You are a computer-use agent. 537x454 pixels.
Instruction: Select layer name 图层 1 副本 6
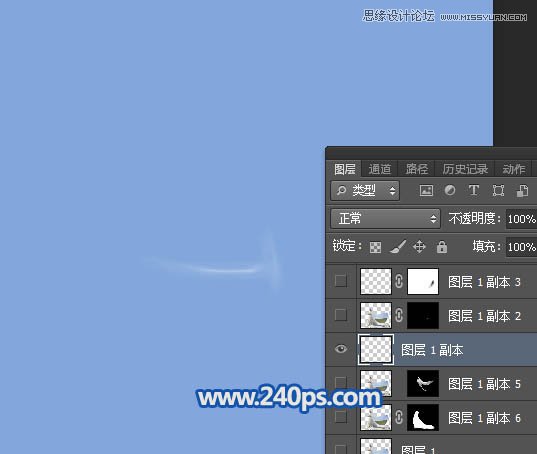(x=484, y=418)
